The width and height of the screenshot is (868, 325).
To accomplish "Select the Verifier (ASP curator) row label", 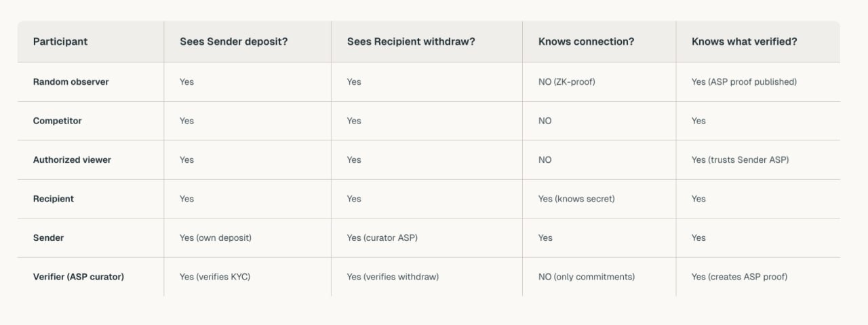I will (78, 277).
